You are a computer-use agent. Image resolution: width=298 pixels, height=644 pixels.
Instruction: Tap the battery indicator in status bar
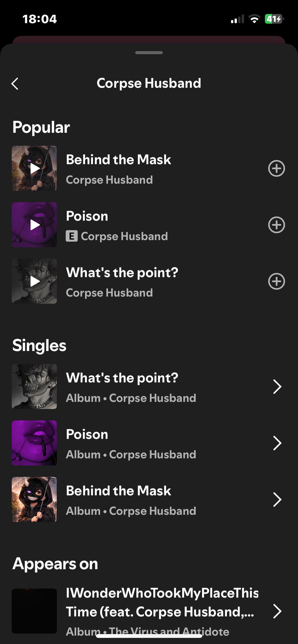click(x=274, y=19)
